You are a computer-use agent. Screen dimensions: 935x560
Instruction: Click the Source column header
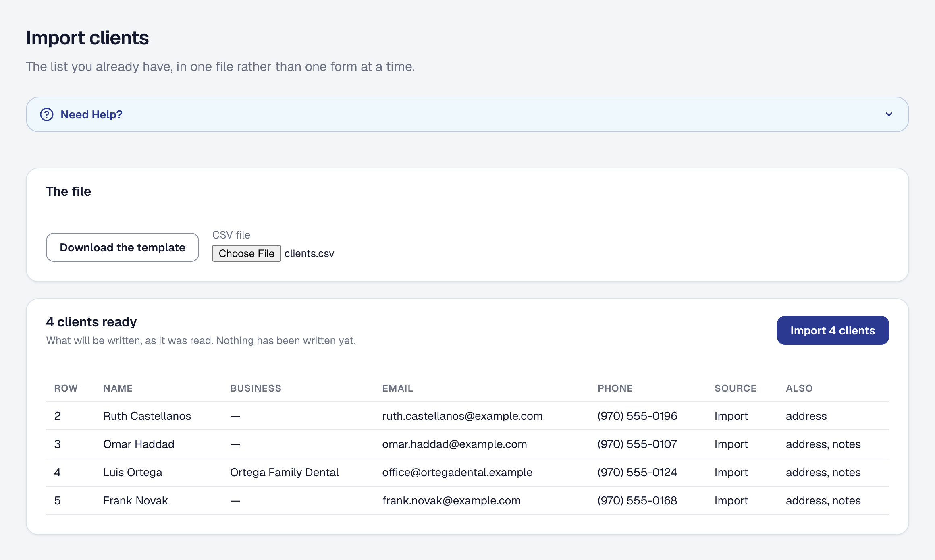pyautogui.click(x=736, y=388)
